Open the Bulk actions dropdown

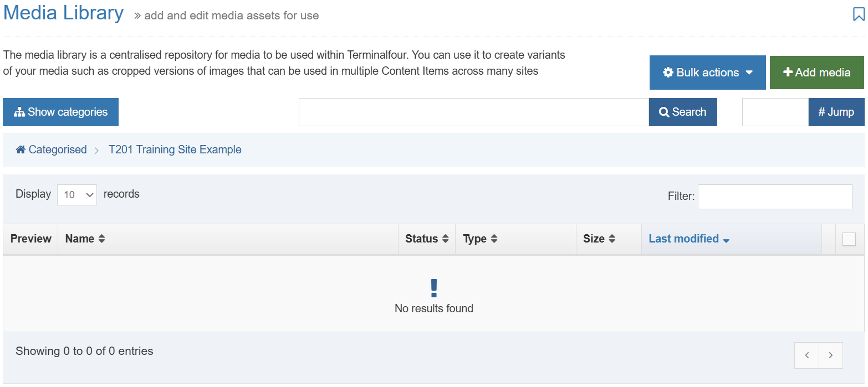(707, 73)
